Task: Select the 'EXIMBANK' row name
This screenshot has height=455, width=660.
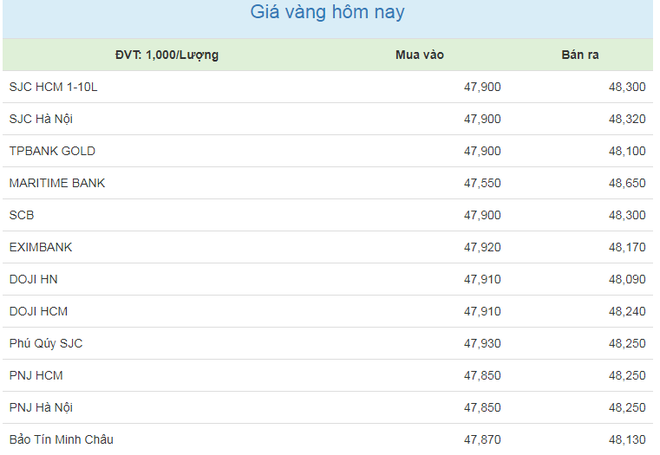Action: click(40, 247)
